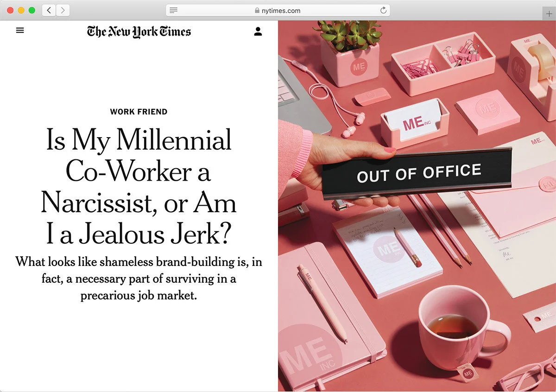Click the Millennial Co-Worker headline

(139, 186)
